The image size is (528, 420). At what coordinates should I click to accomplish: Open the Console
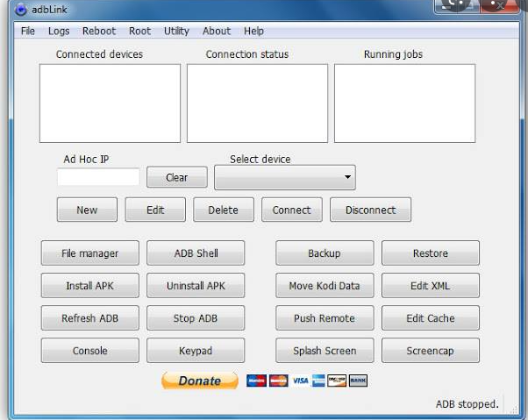[x=90, y=351]
